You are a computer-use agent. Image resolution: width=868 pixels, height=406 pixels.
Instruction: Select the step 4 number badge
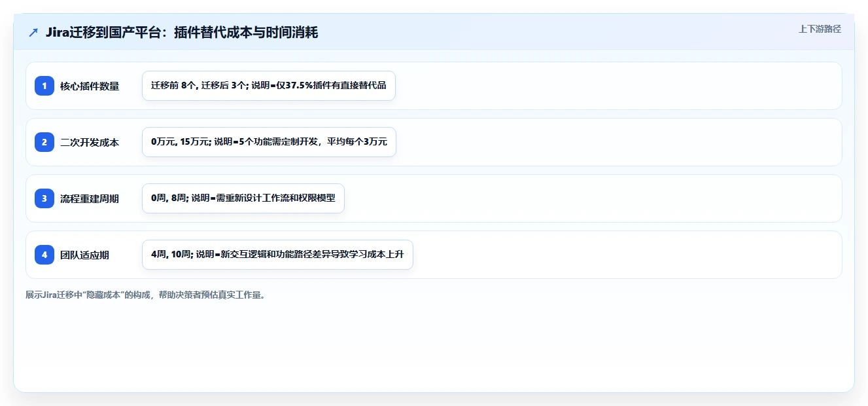[44, 255]
